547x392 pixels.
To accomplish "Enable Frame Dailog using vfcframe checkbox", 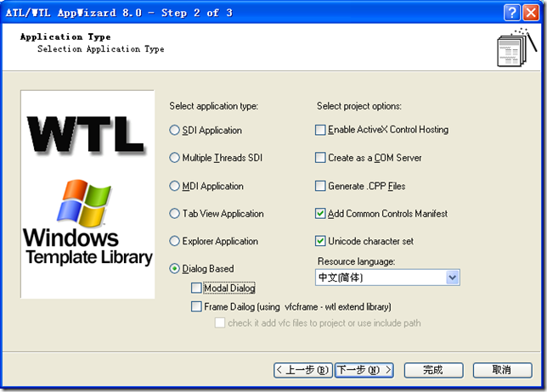I will click(196, 306).
